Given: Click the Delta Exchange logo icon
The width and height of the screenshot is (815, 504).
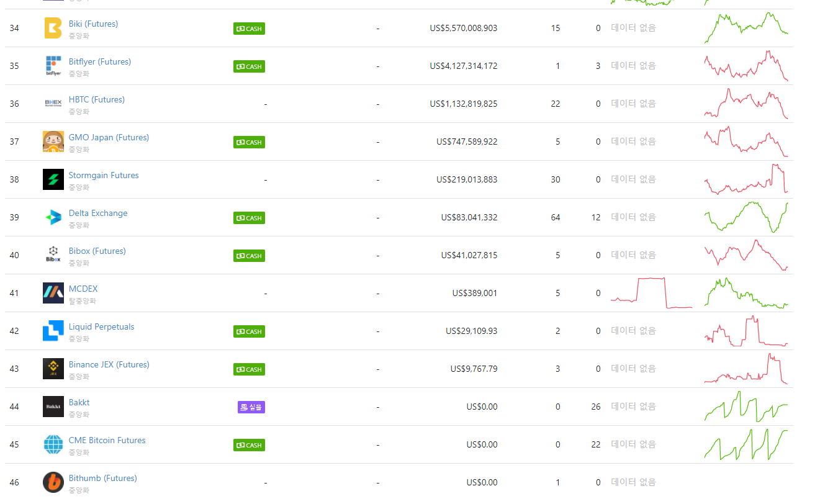Looking at the screenshot, I should [x=53, y=217].
